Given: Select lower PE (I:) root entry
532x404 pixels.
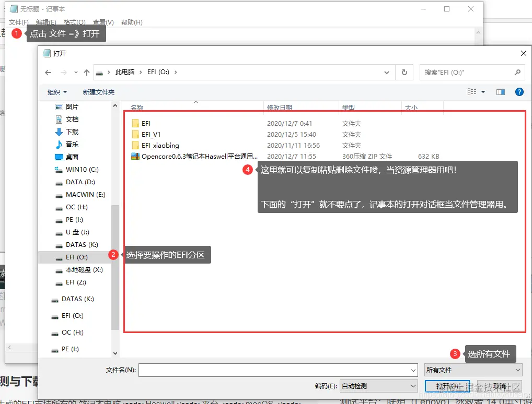Looking at the screenshot, I should tap(65, 349).
